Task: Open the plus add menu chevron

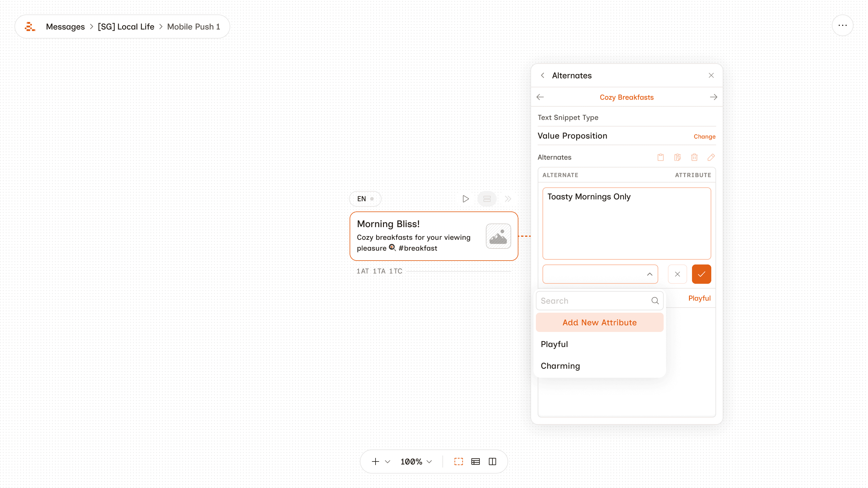Action: click(388, 461)
